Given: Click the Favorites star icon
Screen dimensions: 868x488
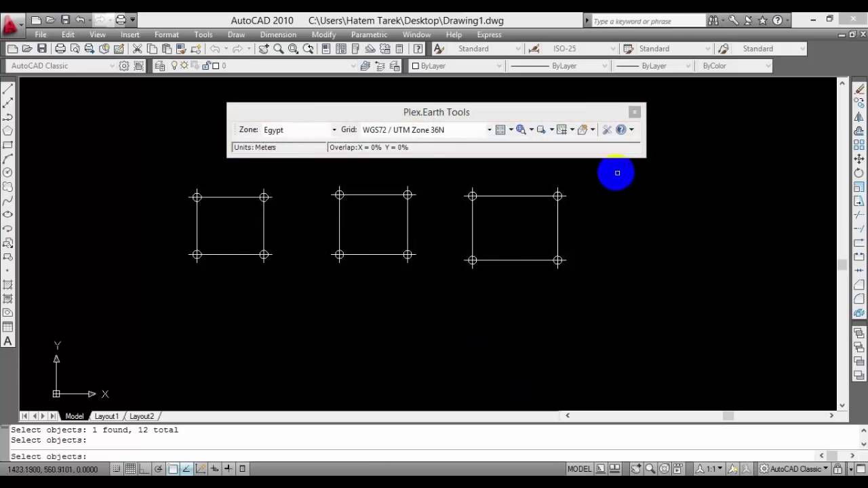Looking at the screenshot, I should click(x=762, y=20).
